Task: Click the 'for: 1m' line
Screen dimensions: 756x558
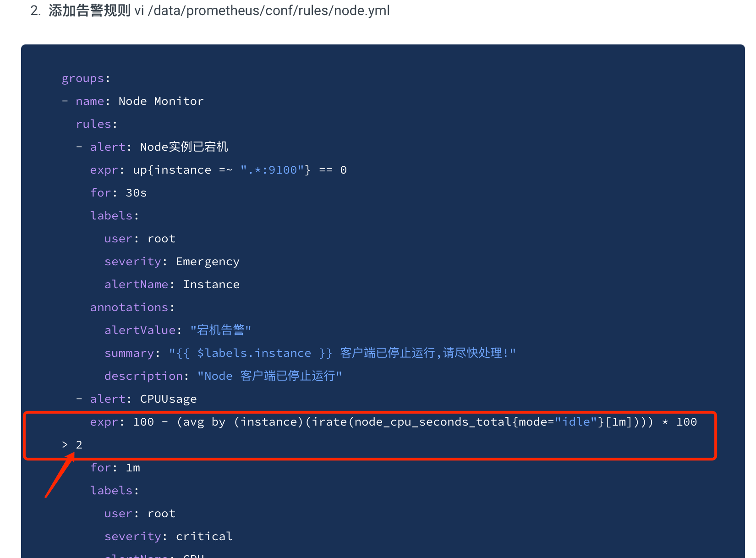Action: 115,468
